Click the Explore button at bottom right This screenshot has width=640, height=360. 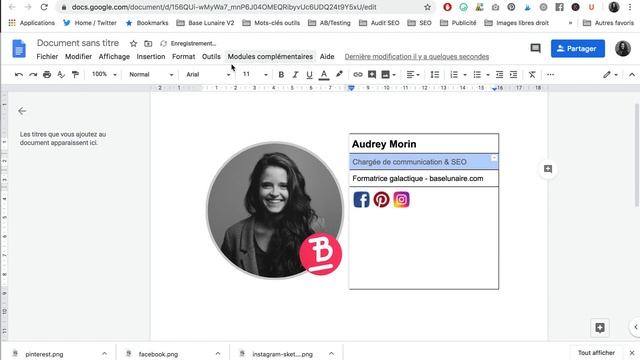(x=600, y=328)
